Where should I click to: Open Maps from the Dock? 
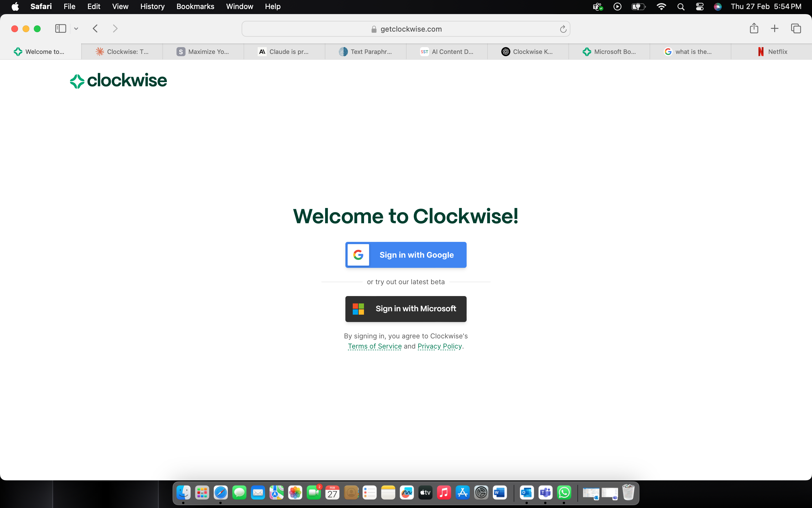click(x=277, y=493)
